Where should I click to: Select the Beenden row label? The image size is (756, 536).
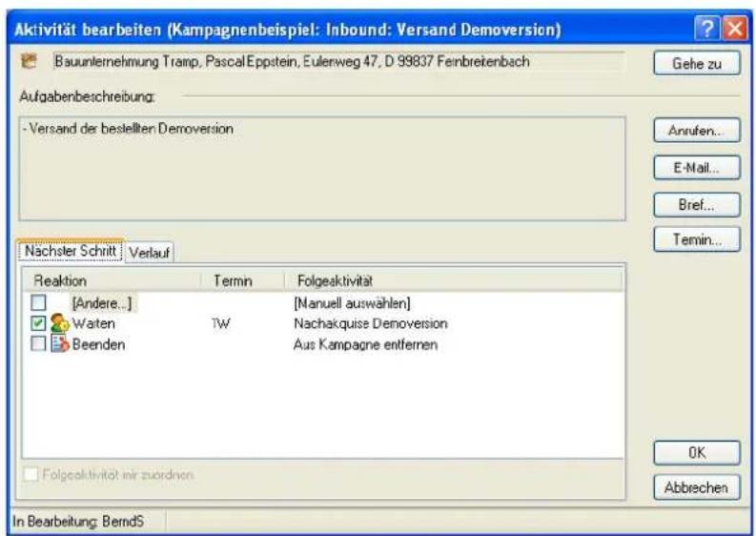point(98,344)
